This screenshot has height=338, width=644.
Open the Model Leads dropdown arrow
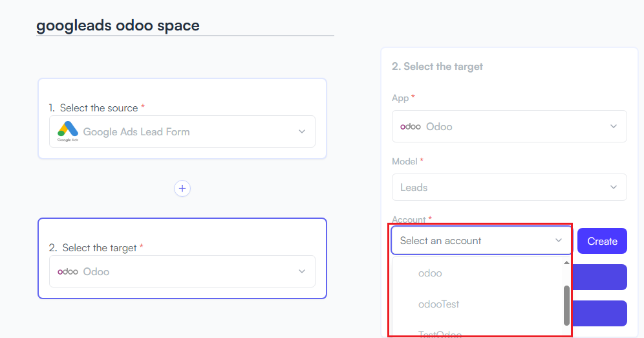(x=613, y=187)
